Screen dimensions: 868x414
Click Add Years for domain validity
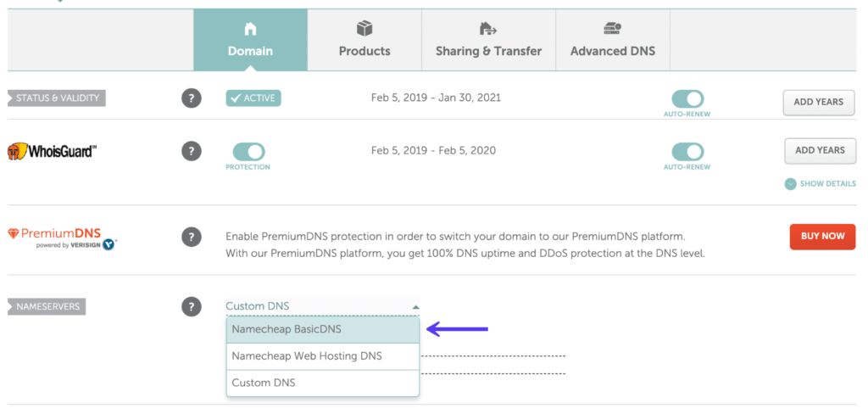818,102
